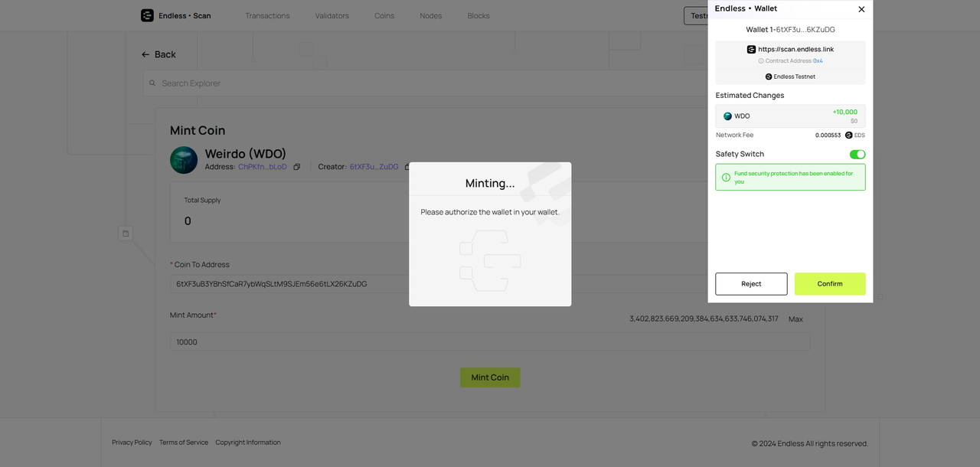Open the Transactions tab
980x467 pixels.
point(267,16)
